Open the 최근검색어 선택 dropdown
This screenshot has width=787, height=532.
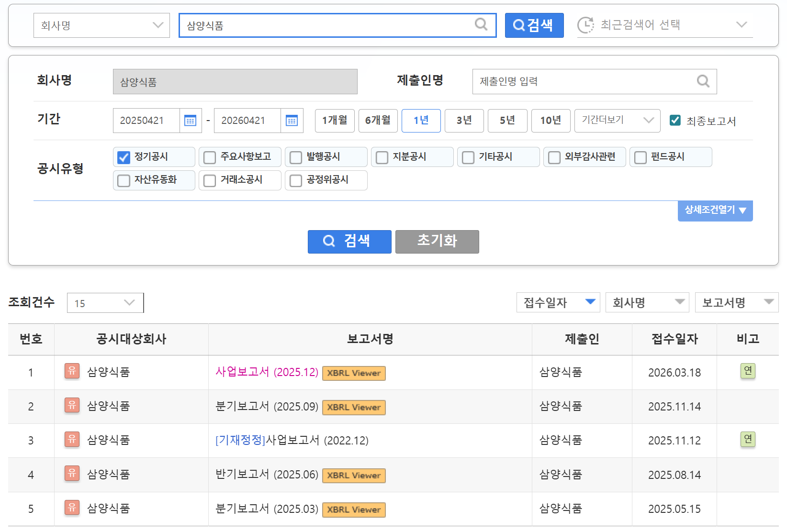665,25
